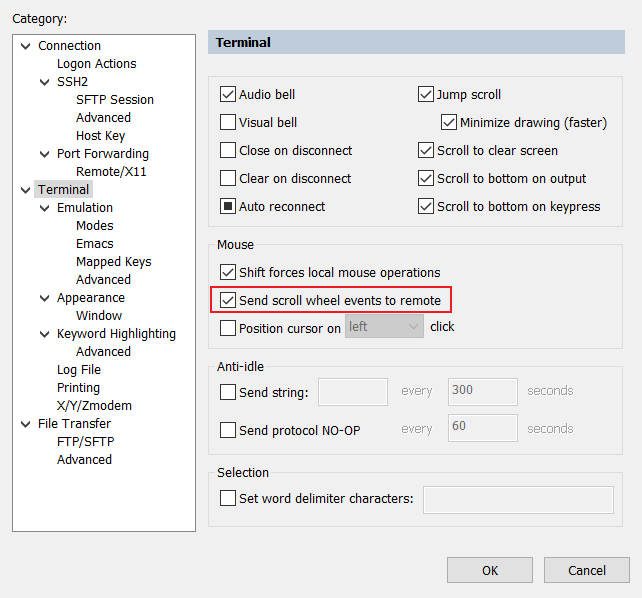Viewport: 642px width, 598px height.
Task: Enable Send protocol NO-OP
Action: pos(228,430)
